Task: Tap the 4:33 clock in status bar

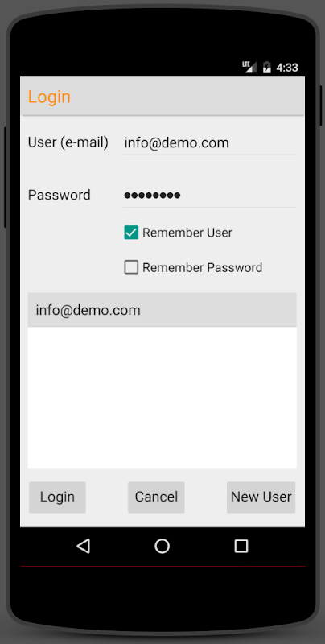Action: pyautogui.click(x=287, y=68)
